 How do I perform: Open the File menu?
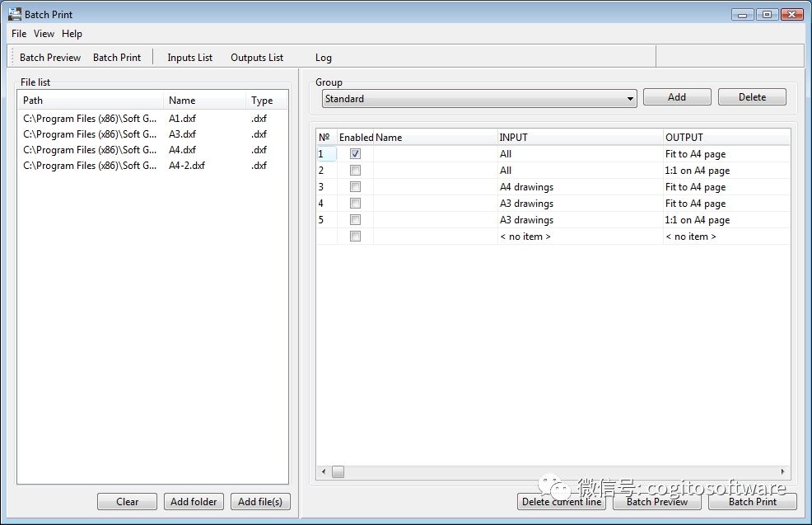(19, 34)
